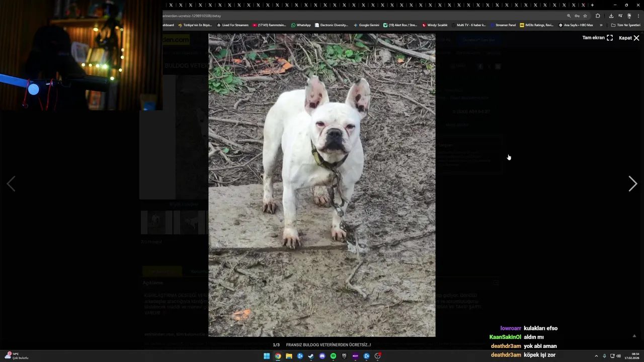The image size is (644, 362).
Task: Open Chrome's downloads icon
Action: (x=611, y=16)
